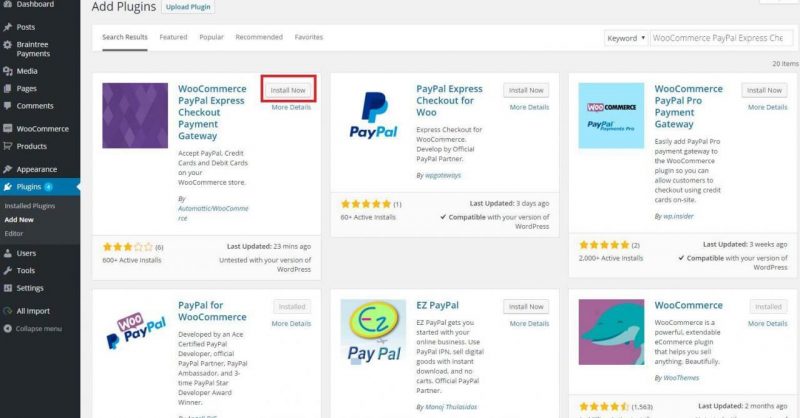Open the Posts menu pin icon
Screen dimensions: 800x418
coord(8,27)
